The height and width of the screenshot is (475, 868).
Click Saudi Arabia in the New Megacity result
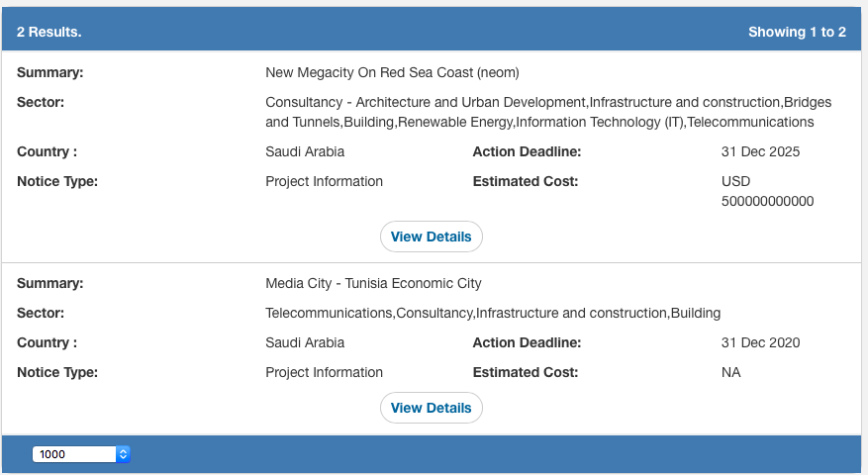(x=305, y=151)
